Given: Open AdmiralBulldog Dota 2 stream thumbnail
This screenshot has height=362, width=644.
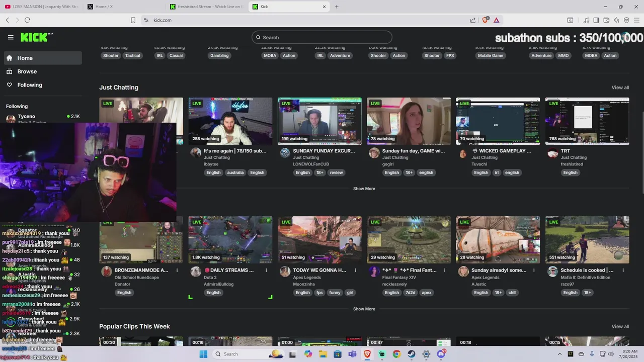Looking at the screenshot, I should pyautogui.click(x=230, y=240).
